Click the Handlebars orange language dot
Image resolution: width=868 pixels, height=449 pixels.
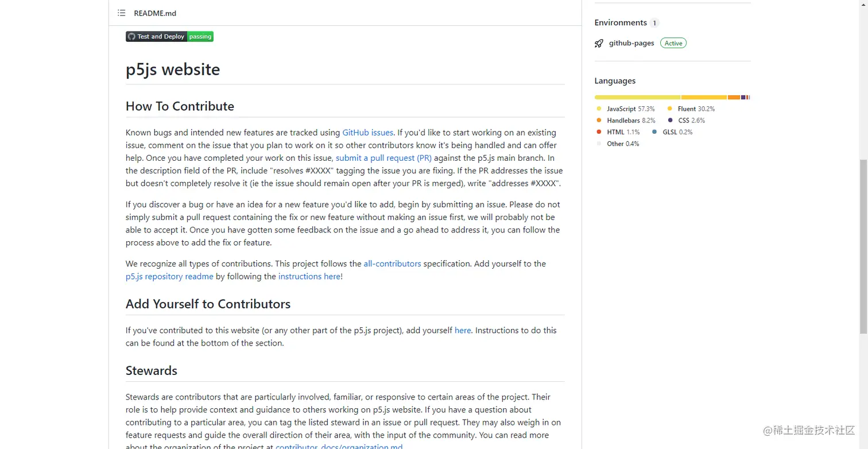(x=599, y=121)
